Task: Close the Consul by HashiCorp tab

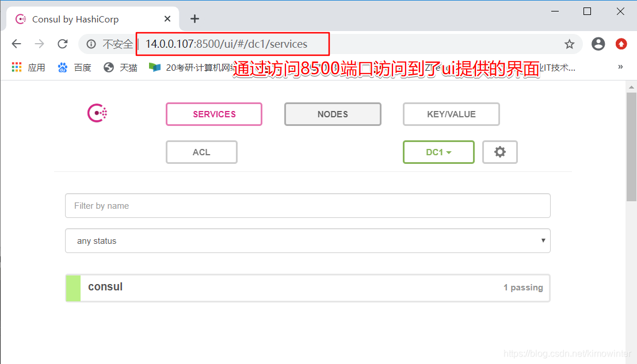Action: 167,18
